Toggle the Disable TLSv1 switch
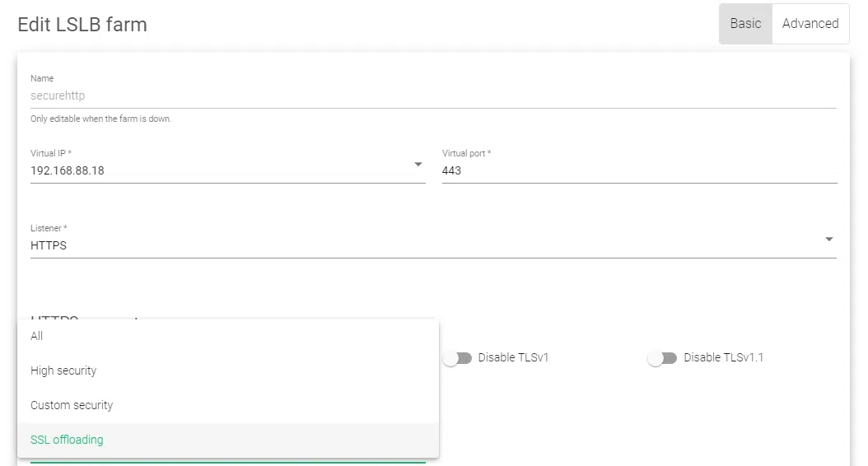Viewport: 868px width, 466px height. pos(457,358)
